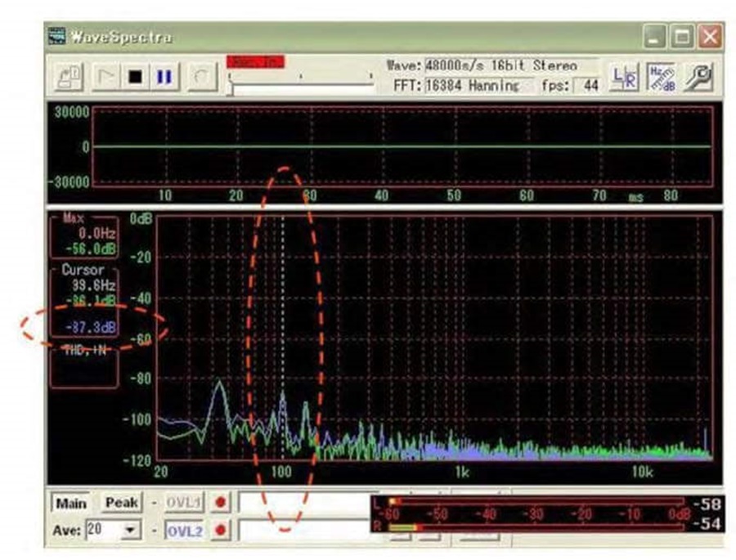Open the Ave averaging count dropdown
Screen dimensions: 736x560
(131, 531)
